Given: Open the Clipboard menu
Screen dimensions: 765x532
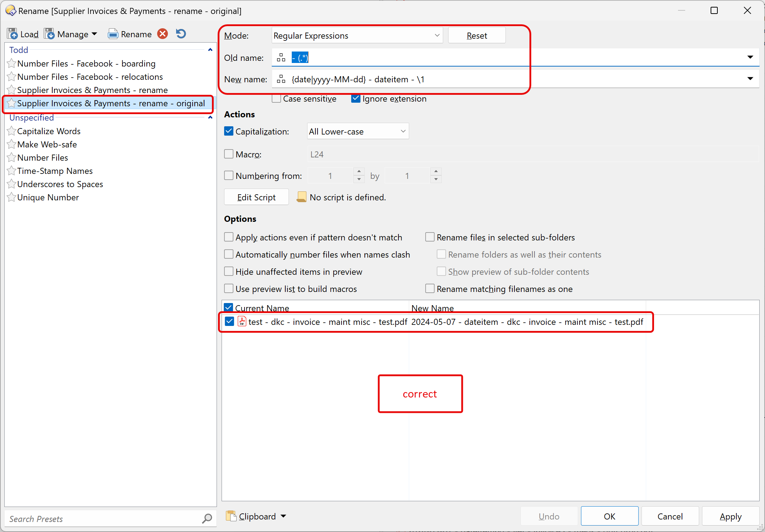Looking at the screenshot, I should [x=256, y=516].
